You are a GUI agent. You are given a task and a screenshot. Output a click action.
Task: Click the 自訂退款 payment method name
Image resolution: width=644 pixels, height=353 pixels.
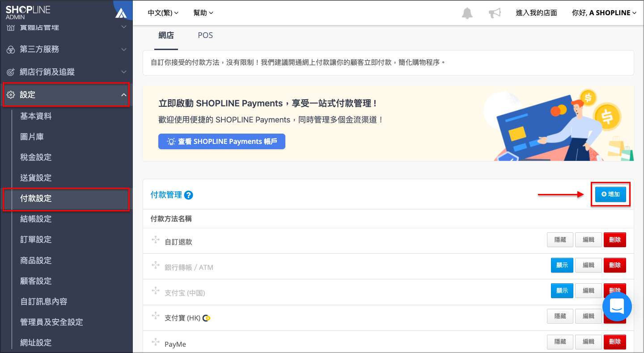pyautogui.click(x=178, y=242)
